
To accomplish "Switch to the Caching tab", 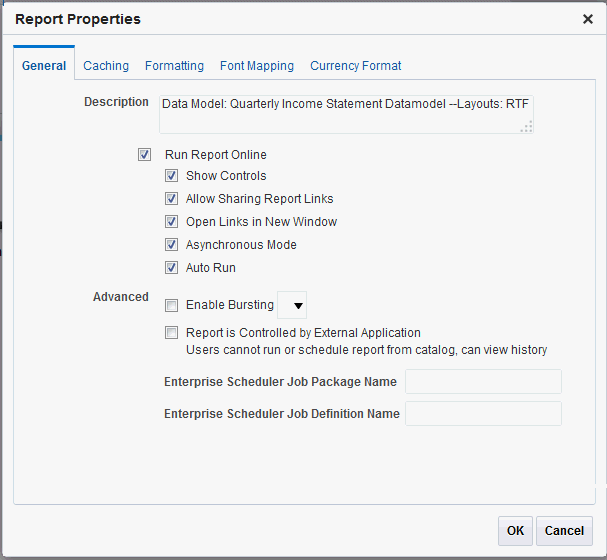I will pos(106,65).
